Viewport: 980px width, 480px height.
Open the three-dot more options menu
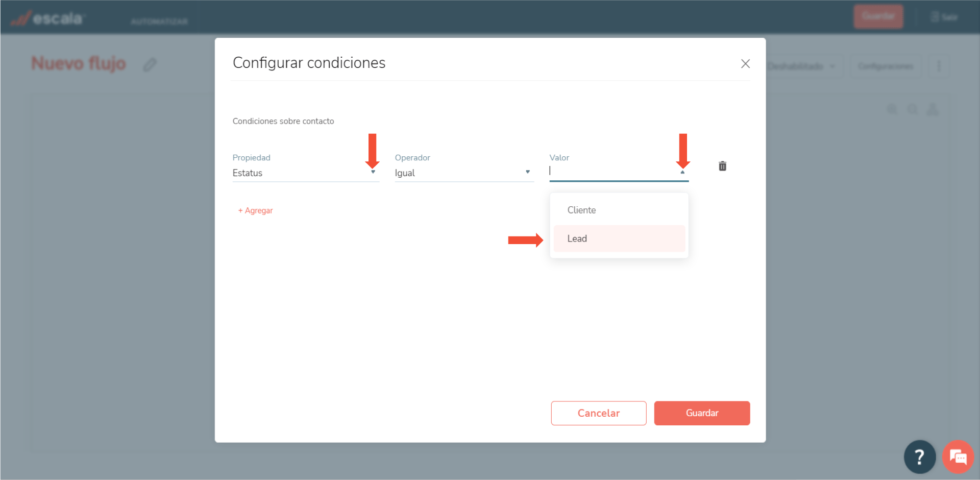point(938,66)
